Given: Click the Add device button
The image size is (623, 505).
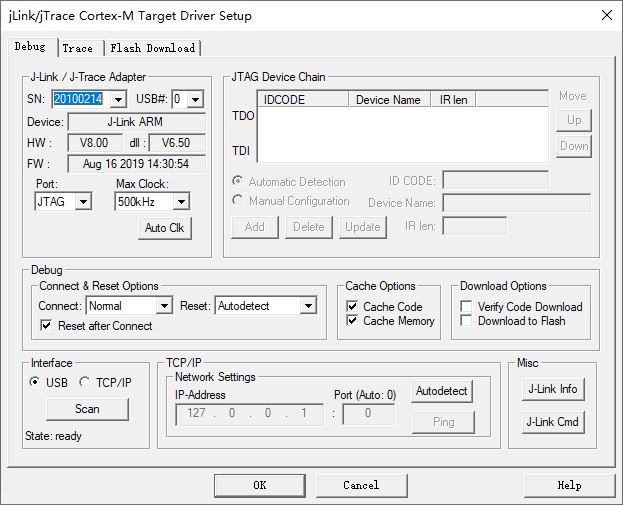Looking at the screenshot, I should point(255,227).
